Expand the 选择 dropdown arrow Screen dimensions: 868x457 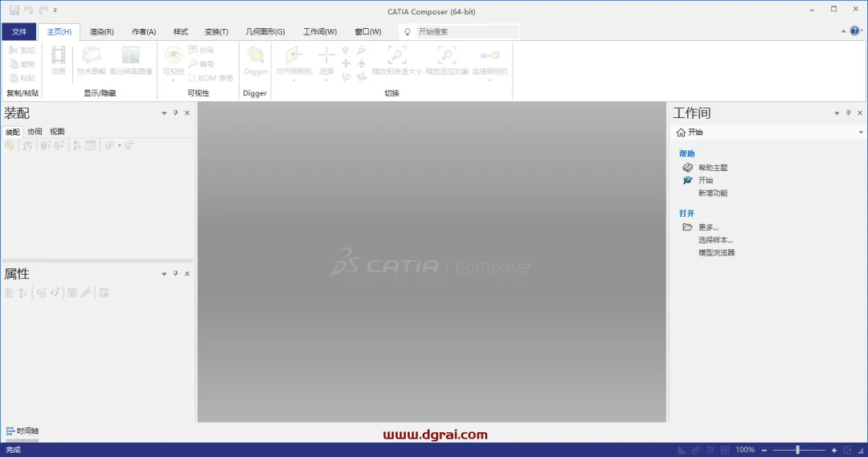(326, 81)
